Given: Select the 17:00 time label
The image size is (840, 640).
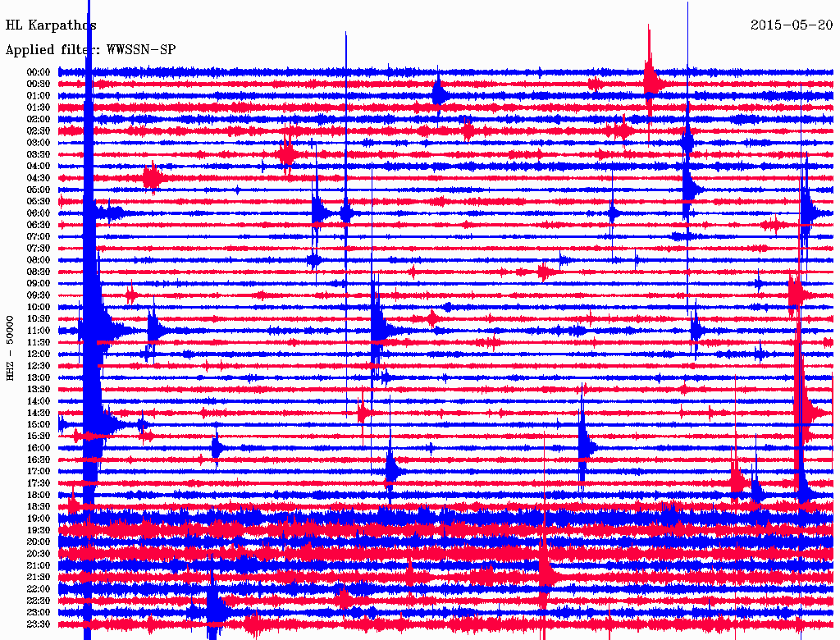Looking at the screenshot, I should [39, 472].
